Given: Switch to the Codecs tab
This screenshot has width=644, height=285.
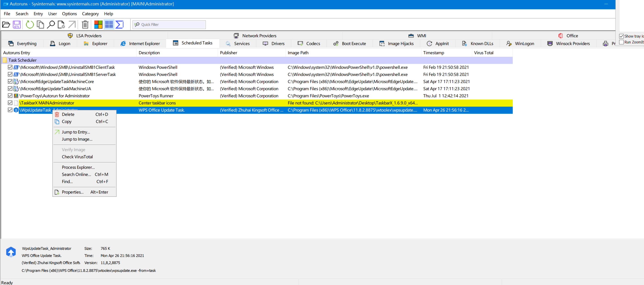Looking at the screenshot, I should coord(309,44).
